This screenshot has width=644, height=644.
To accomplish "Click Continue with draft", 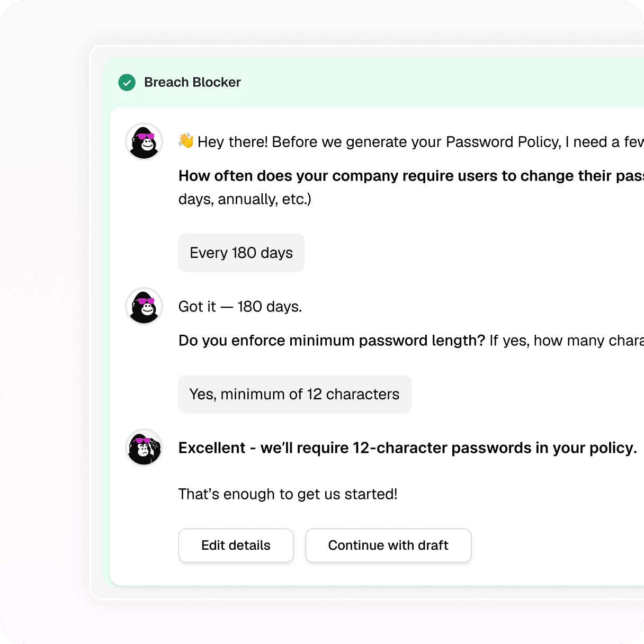I will (388, 545).
